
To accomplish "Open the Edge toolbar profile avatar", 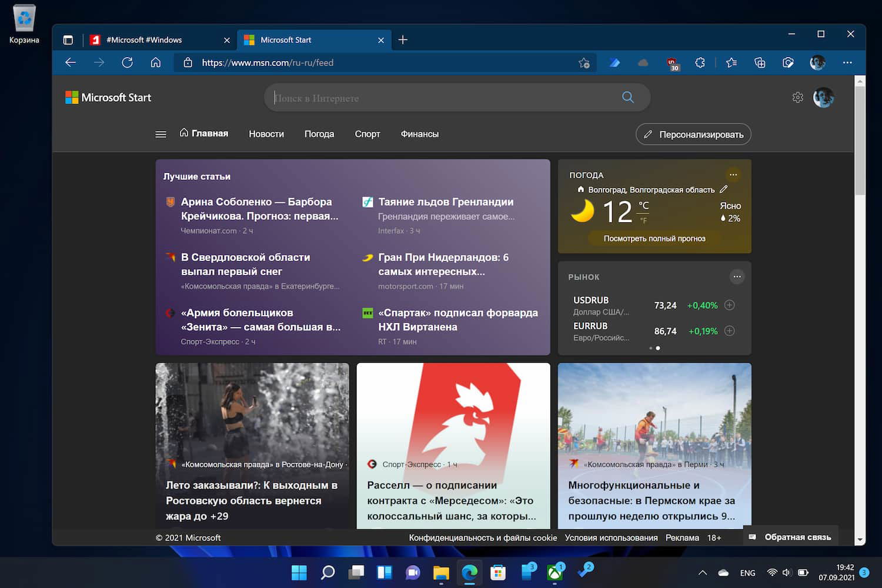I will [817, 63].
